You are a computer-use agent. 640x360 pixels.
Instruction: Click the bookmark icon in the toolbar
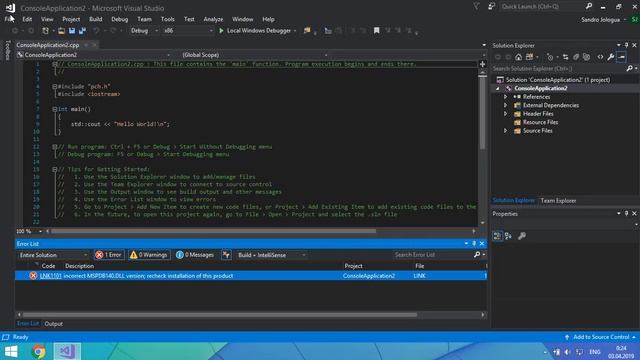click(376, 31)
